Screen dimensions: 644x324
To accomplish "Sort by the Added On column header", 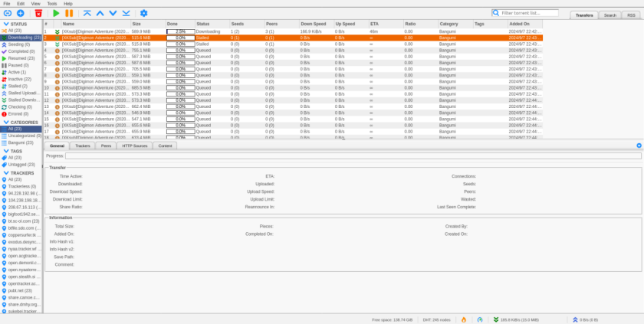I will tap(525, 24).
